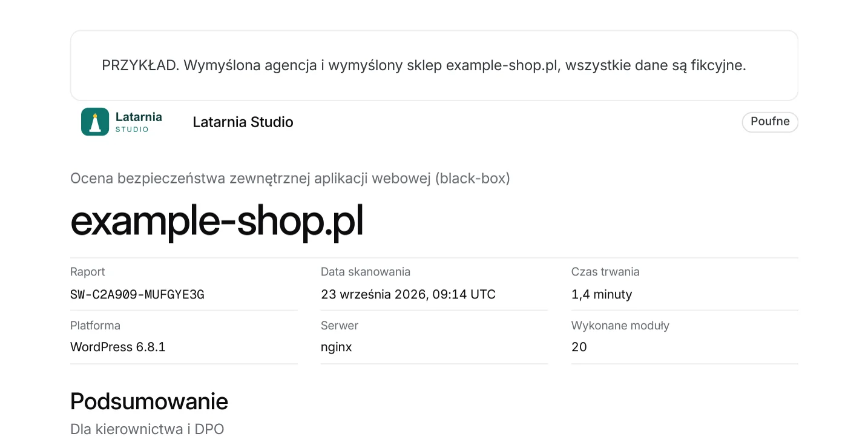The width and height of the screenshot is (868, 448).
Task: Click the PRZYKŁAD disclaimer notice box
Action: (434, 65)
